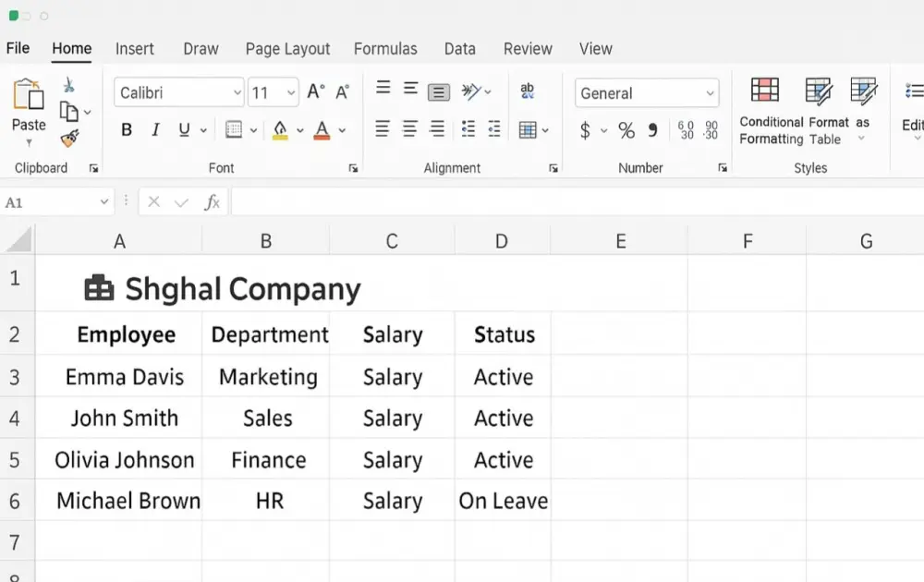
Task: Insert a function using the fx button
Action: click(x=213, y=201)
